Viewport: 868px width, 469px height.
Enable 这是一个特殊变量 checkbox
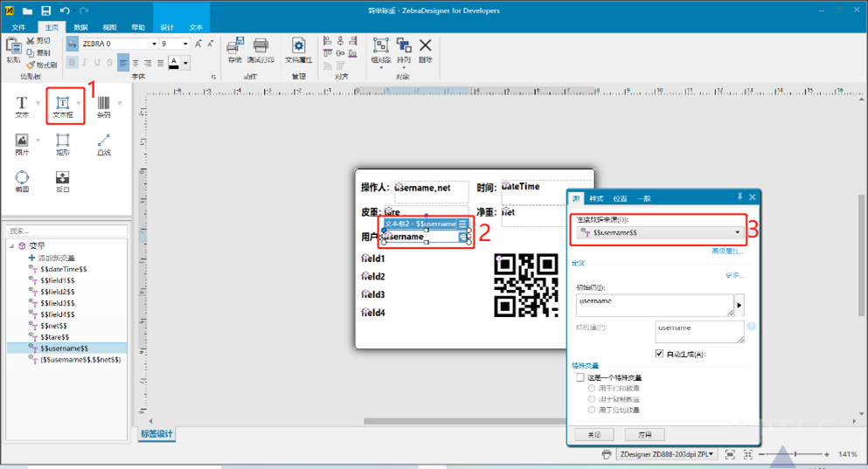pos(580,377)
